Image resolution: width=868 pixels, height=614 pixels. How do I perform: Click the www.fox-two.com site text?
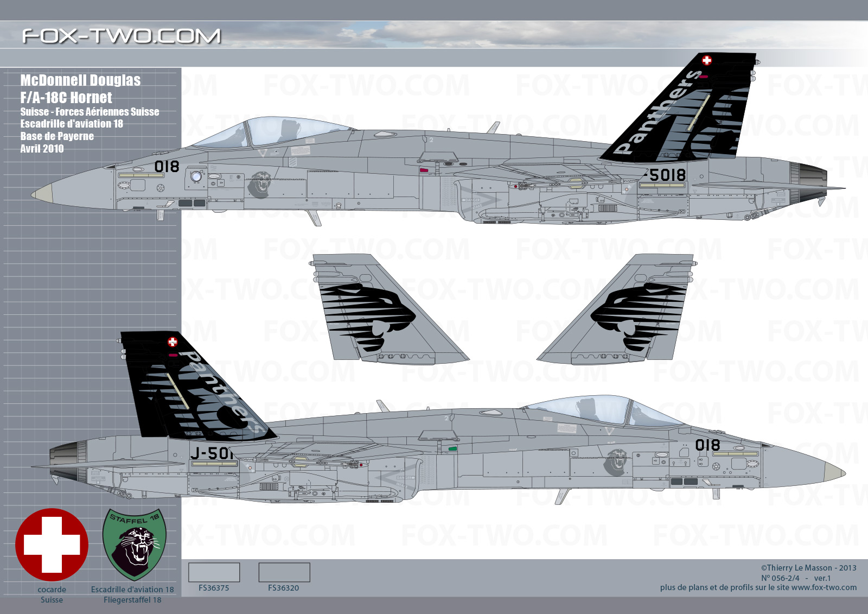click(x=824, y=587)
